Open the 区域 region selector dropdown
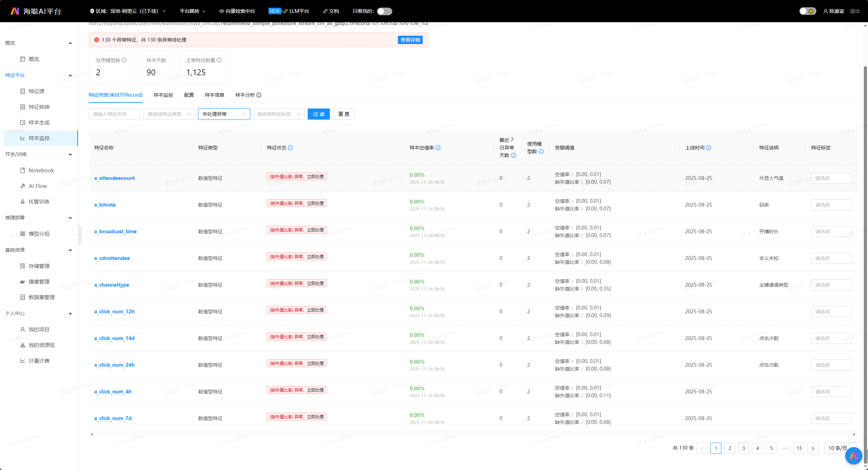868x470 pixels. (128, 11)
